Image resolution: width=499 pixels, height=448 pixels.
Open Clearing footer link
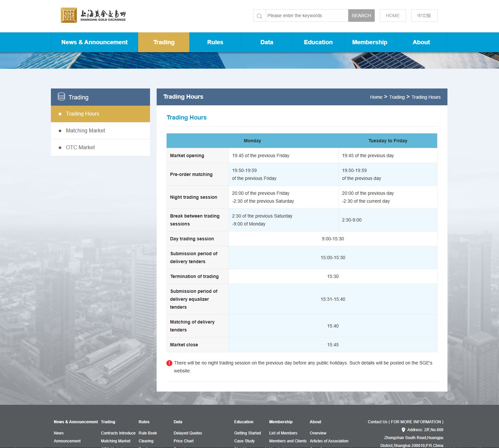[146, 441]
